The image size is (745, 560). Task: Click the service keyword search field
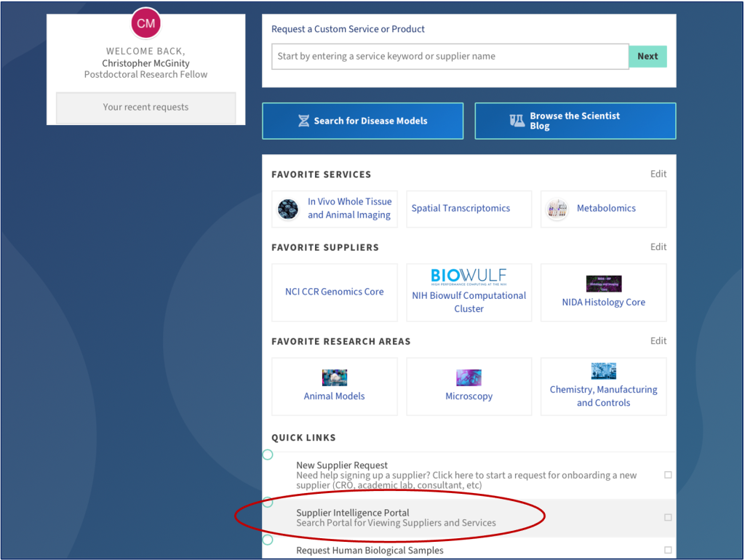(450, 57)
